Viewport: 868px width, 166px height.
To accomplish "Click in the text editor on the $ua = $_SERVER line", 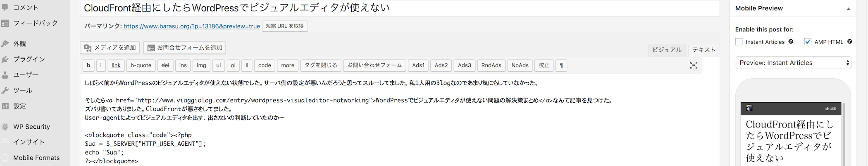I will pyautogui.click(x=145, y=144).
